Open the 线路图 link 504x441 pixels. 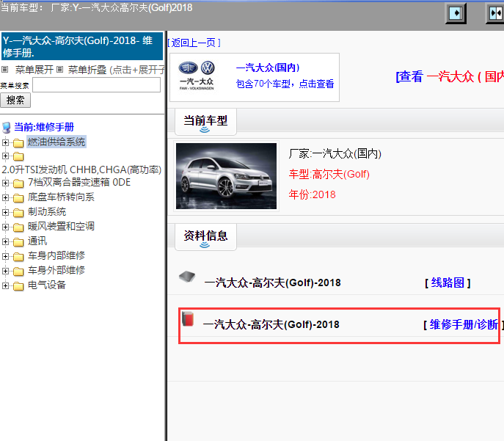pos(448,283)
